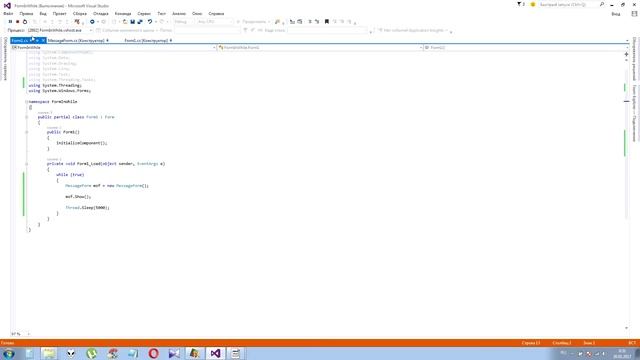This screenshot has width=640, height=360.
Task: Open a file with the Open toolbar icon
Action: pyautogui.click(x=125, y=22)
